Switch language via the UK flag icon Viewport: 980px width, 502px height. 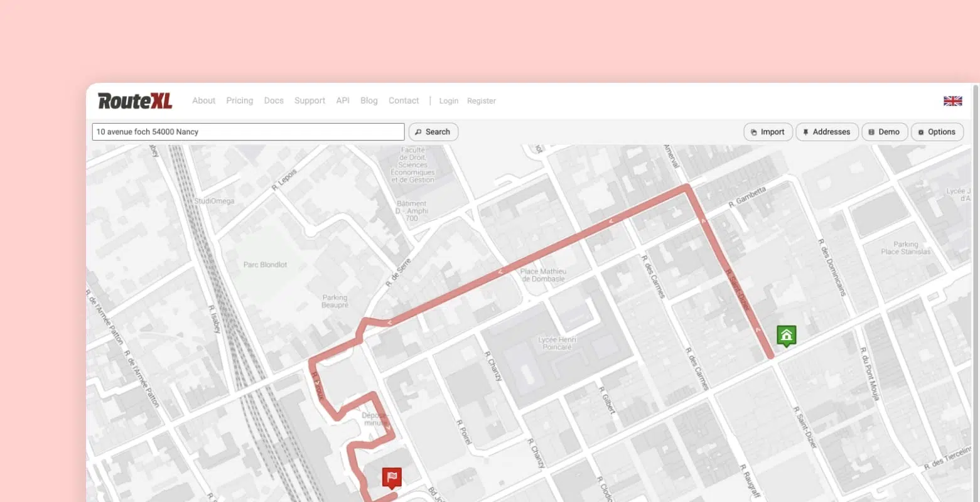[952, 101]
